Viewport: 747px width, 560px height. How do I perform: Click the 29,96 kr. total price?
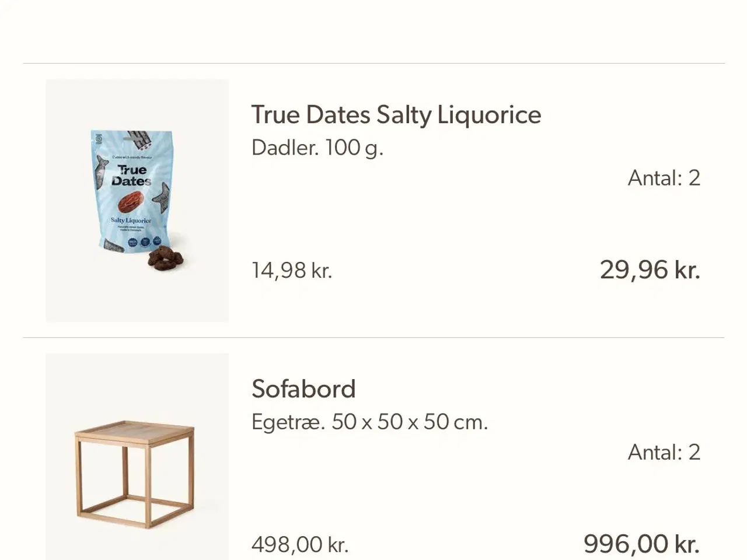tap(650, 269)
